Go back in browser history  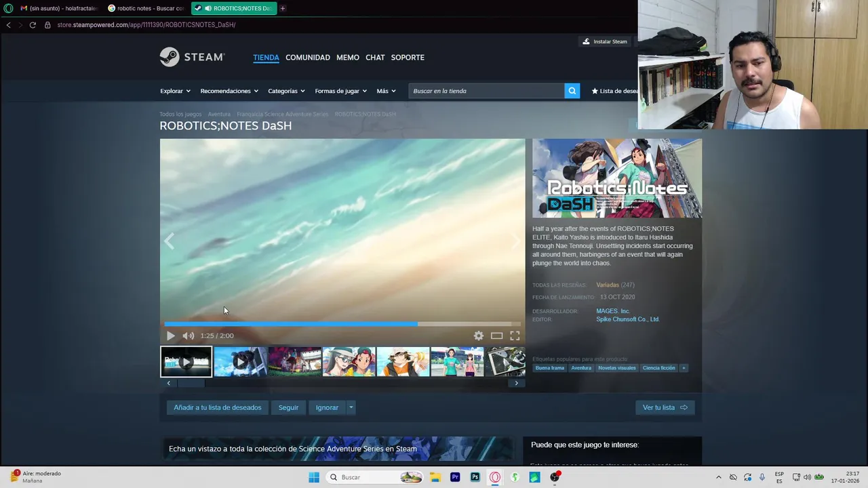click(x=8, y=24)
